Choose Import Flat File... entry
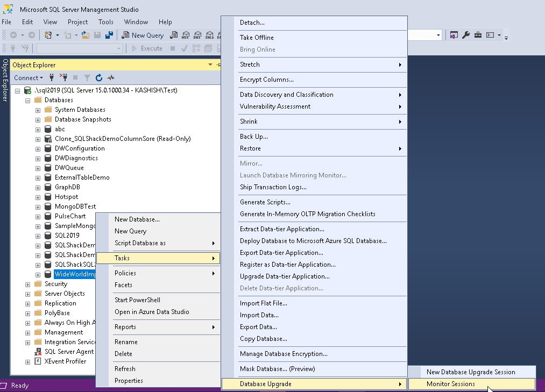545x392 pixels. [x=314, y=303]
